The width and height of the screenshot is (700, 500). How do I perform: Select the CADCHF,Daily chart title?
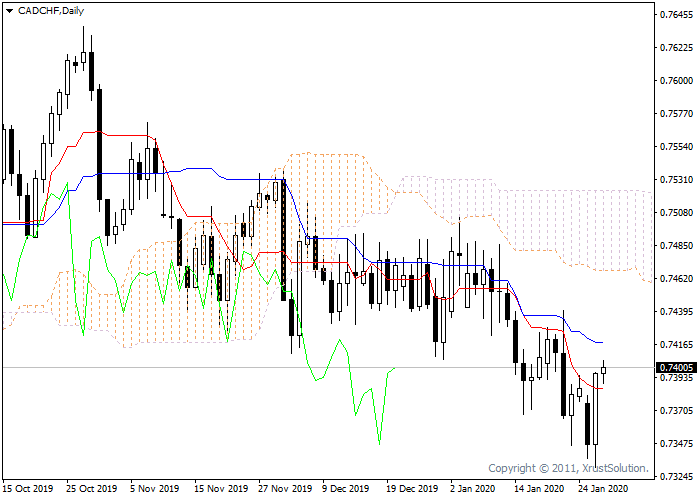[51, 11]
